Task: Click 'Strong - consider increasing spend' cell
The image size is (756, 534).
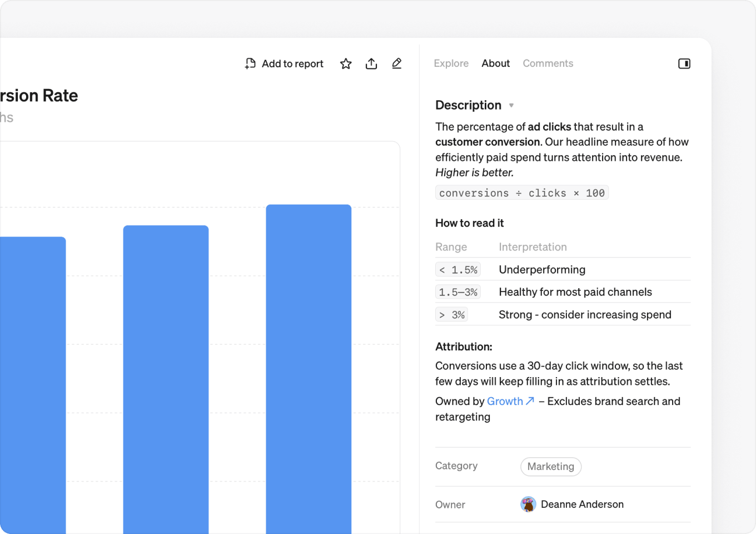Action: point(585,315)
